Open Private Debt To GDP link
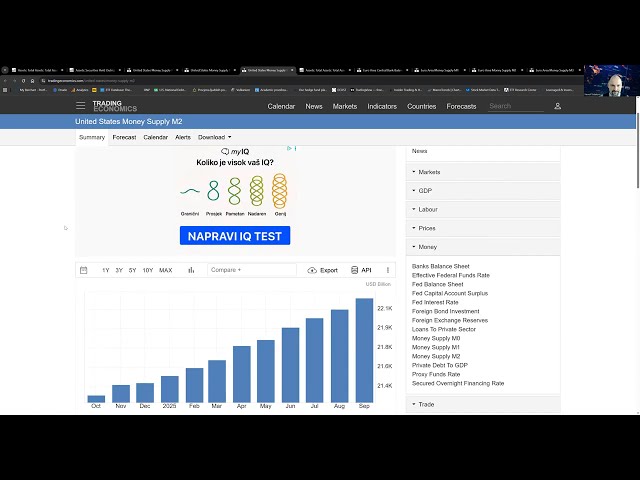 click(x=440, y=365)
